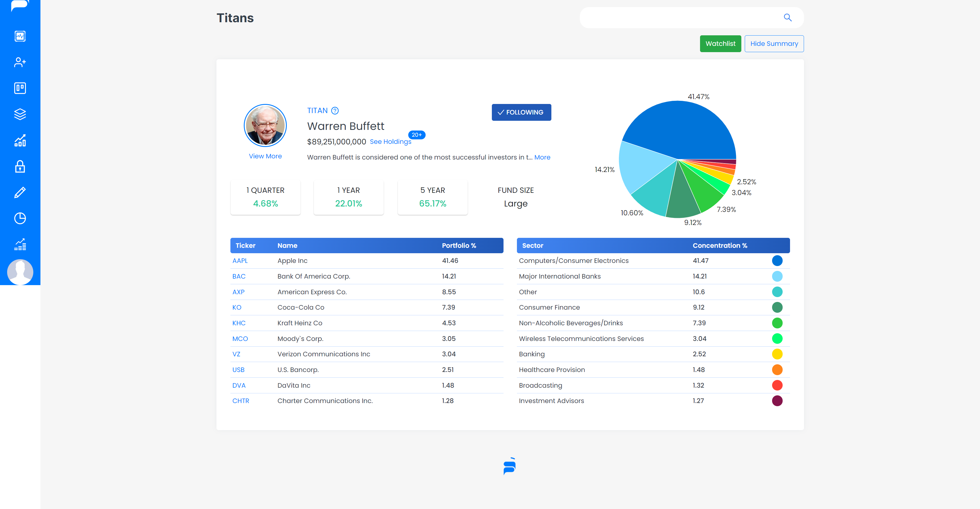
Task: Click the Ticker column header
Action: [x=245, y=245]
